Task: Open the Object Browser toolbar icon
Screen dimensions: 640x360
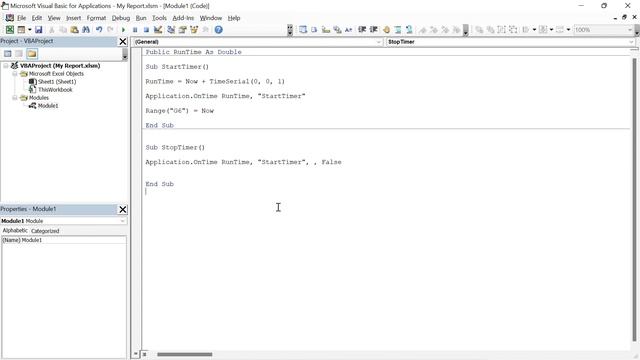Action: point(194,30)
